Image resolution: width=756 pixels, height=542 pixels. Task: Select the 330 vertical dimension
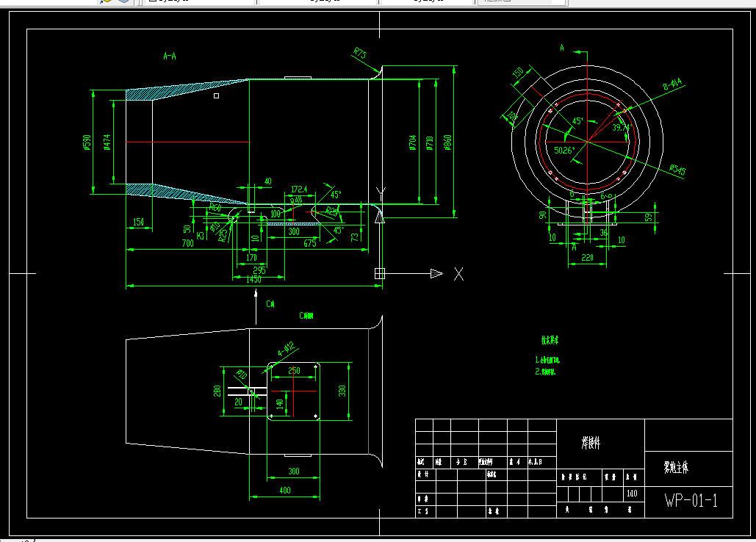click(342, 391)
